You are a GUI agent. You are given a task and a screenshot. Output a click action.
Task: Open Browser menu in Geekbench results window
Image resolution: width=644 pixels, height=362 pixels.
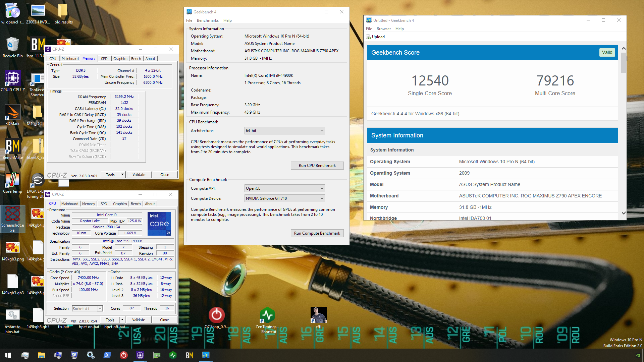(383, 29)
